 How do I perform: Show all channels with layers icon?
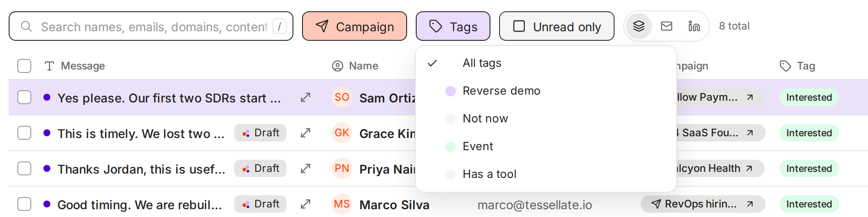click(638, 26)
